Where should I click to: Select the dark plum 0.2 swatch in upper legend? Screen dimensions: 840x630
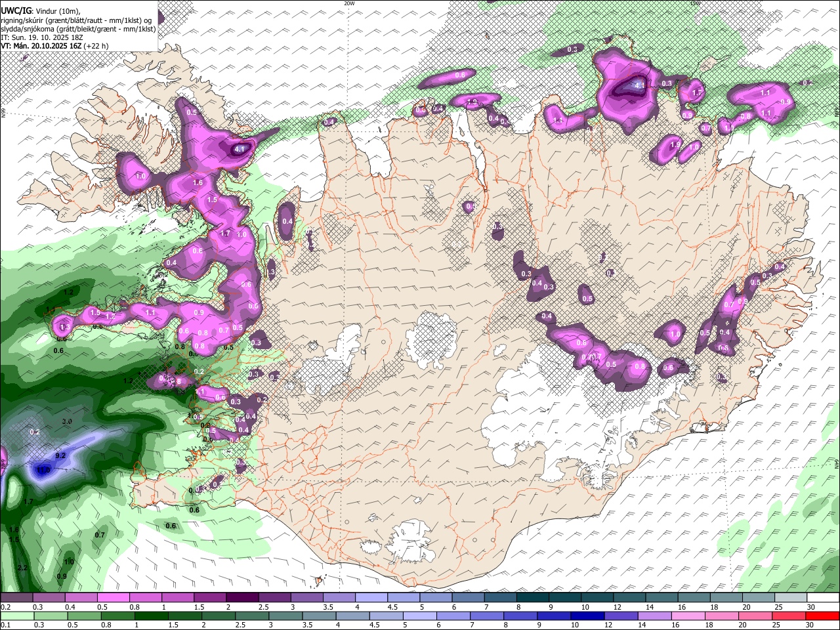(16, 598)
